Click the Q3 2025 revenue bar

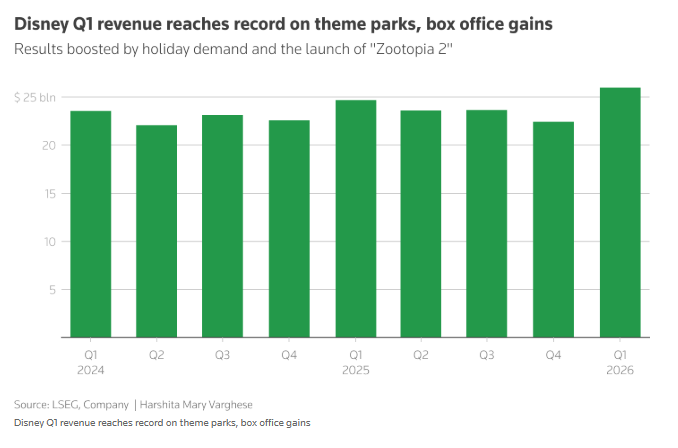click(486, 224)
